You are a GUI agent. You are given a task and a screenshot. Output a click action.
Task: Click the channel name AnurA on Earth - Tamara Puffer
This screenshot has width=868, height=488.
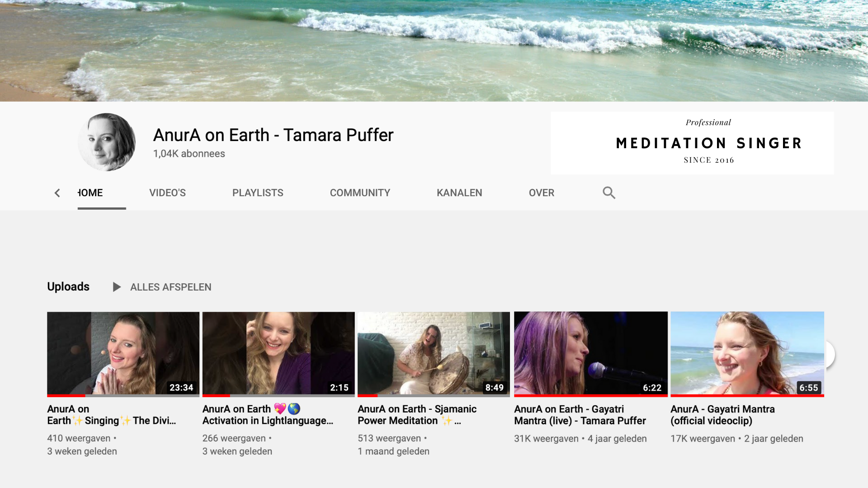pyautogui.click(x=273, y=135)
